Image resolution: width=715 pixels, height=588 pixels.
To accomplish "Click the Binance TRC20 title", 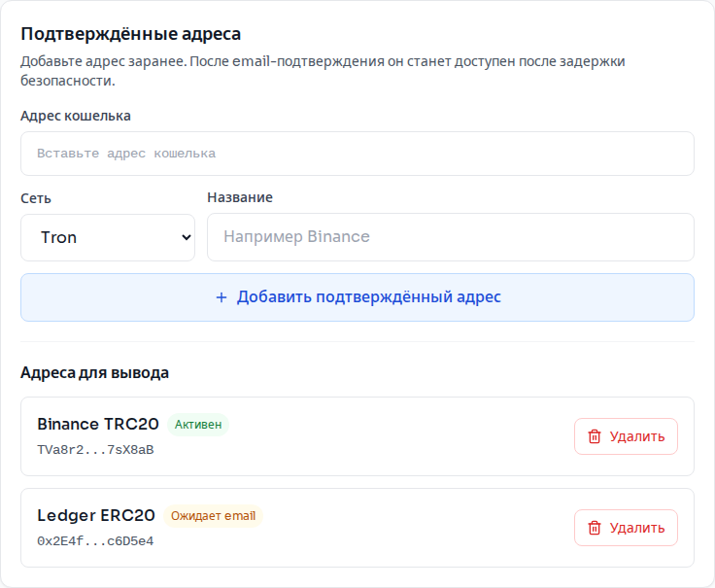I will [x=98, y=425].
